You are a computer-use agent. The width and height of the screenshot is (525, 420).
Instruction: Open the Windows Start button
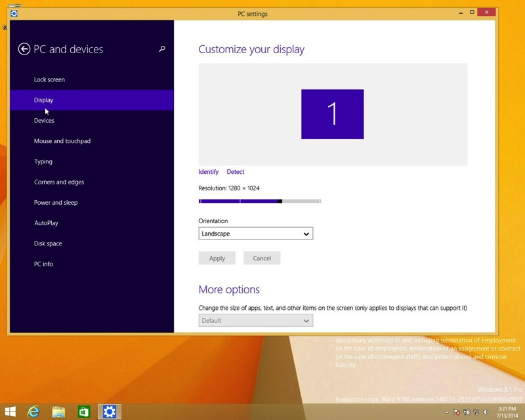point(10,411)
